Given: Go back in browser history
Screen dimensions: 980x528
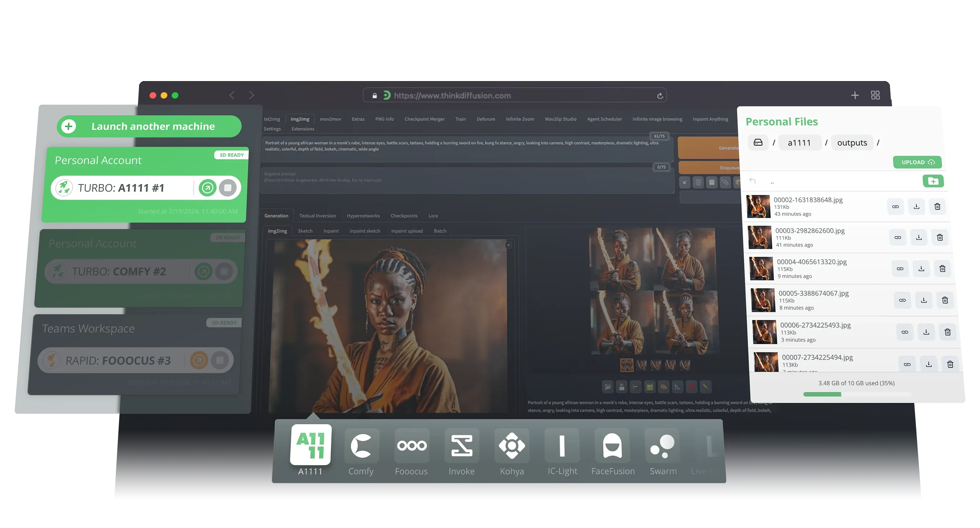Looking at the screenshot, I should click(x=232, y=95).
